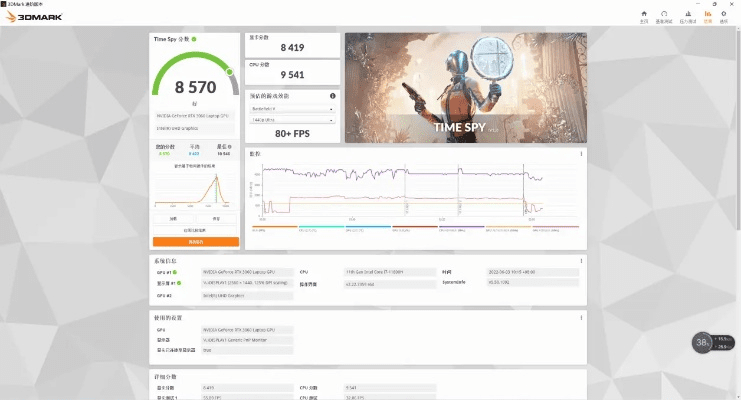Click the floating 38 temperature widget

pos(701,343)
